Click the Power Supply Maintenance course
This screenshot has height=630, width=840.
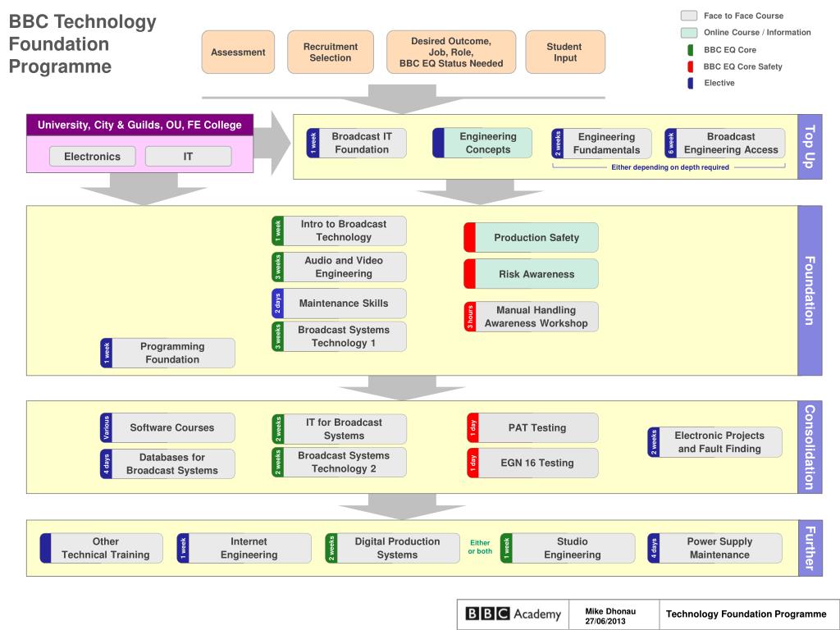pyautogui.click(x=714, y=548)
